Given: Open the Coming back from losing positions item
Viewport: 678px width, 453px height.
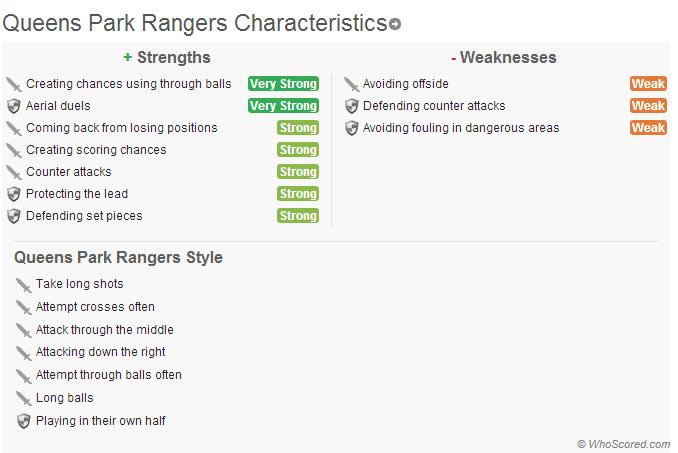Looking at the screenshot, I should [x=122, y=128].
